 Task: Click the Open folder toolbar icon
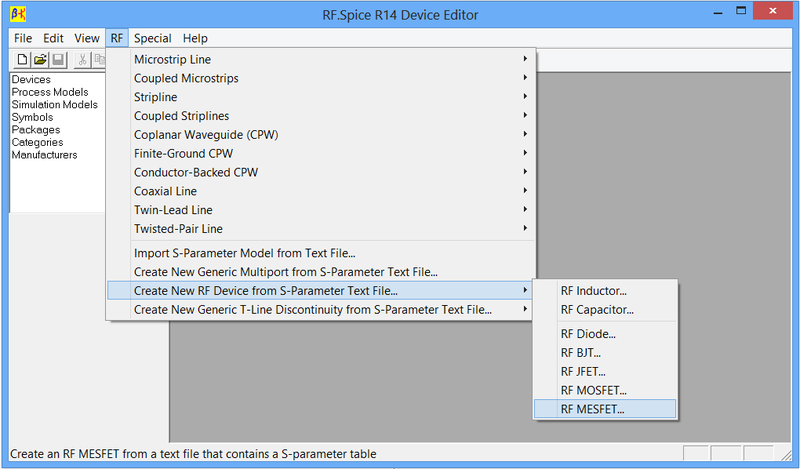tap(40, 60)
